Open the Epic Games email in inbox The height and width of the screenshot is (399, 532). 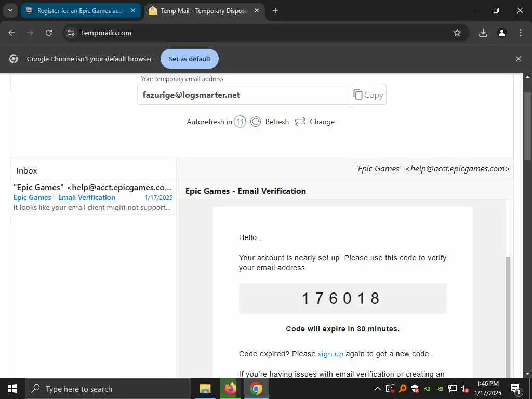(x=93, y=197)
